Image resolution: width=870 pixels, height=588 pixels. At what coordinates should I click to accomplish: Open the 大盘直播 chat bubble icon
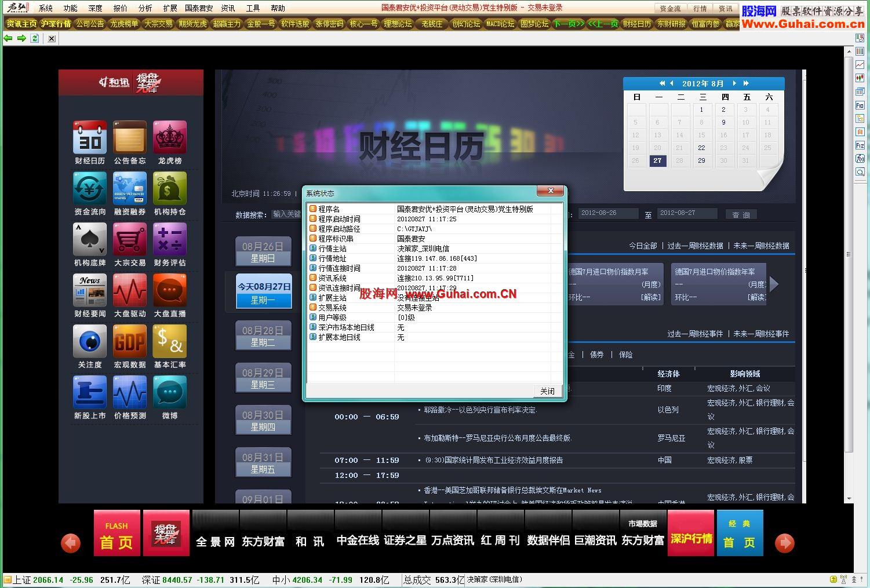(170, 290)
